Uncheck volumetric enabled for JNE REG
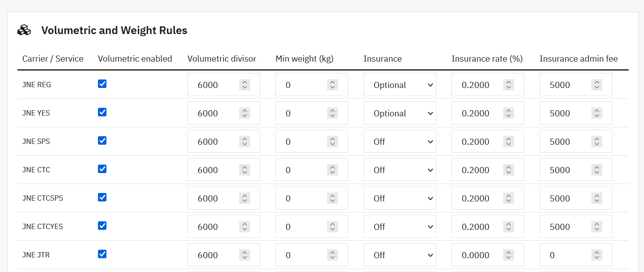This screenshot has width=644, height=272. (102, 84)
